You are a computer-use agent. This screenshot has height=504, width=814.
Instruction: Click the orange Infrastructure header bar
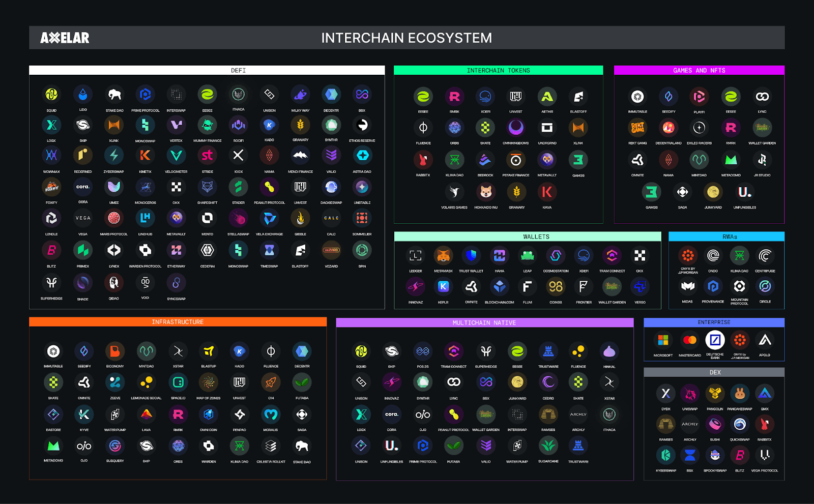pos(178,322)
